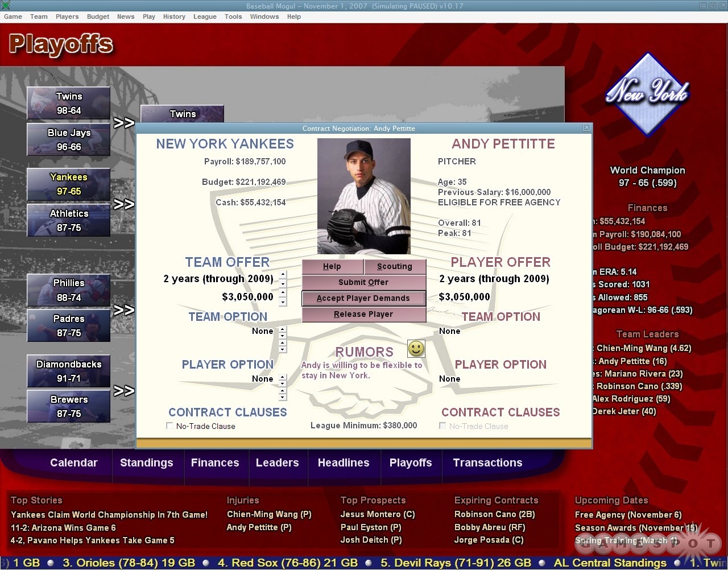
Task: Click down arrow beside Team Option None
Action: pos(283,336)
